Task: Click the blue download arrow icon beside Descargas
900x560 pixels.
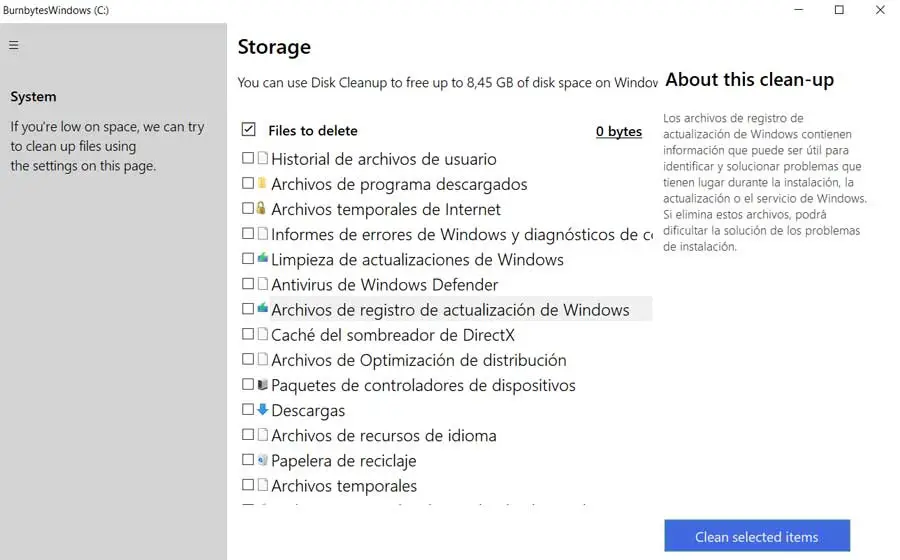Action: pyautogui.click(x=262, y=409)
